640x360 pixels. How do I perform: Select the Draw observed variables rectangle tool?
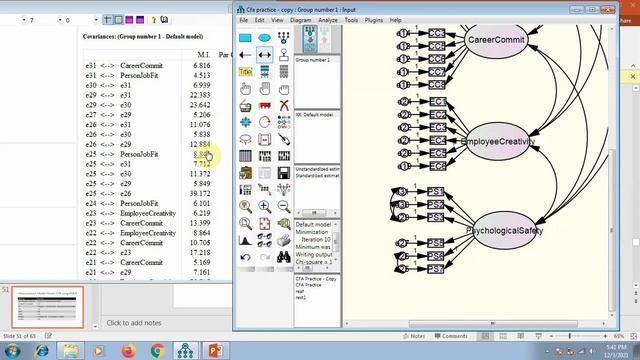point(245,38)
